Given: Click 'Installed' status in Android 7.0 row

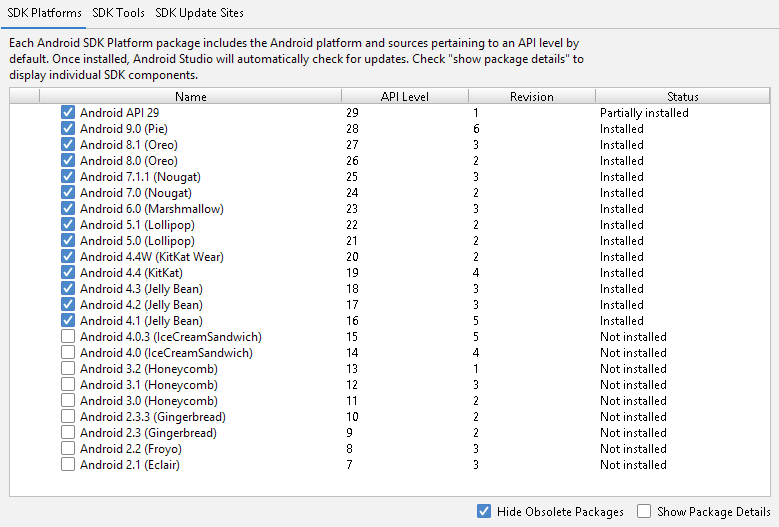Looking at the screenshot, I should (622, 193).
